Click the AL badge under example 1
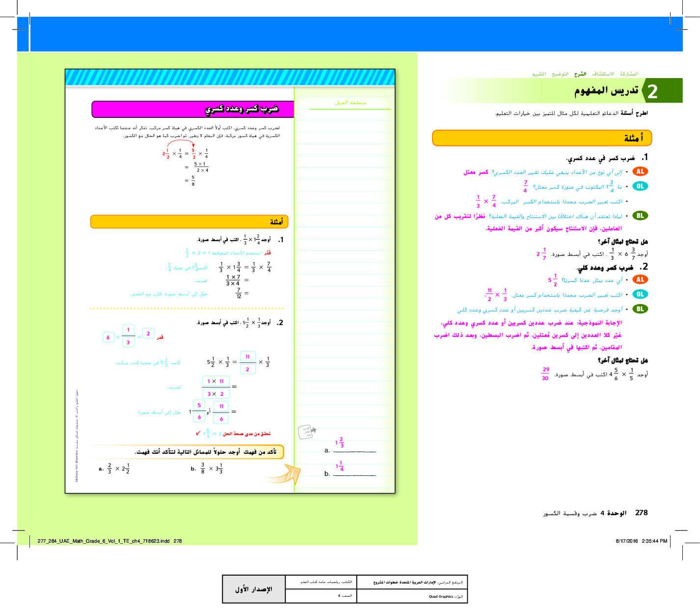700x609 pixels. (640, 171)
